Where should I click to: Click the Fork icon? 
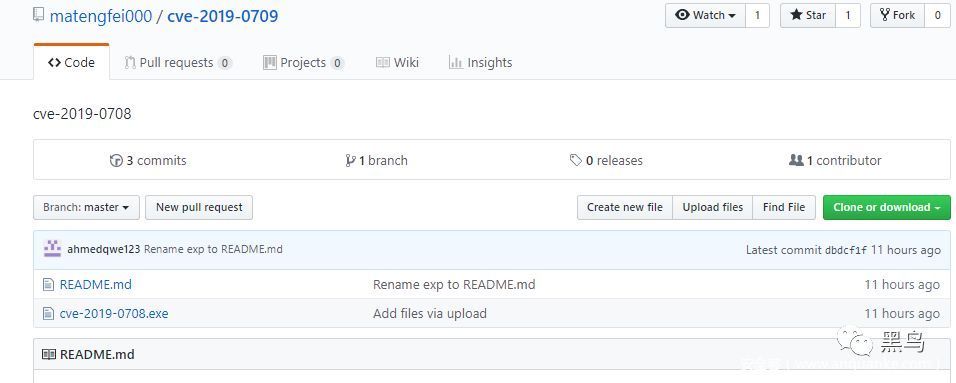tap(885, 15)
